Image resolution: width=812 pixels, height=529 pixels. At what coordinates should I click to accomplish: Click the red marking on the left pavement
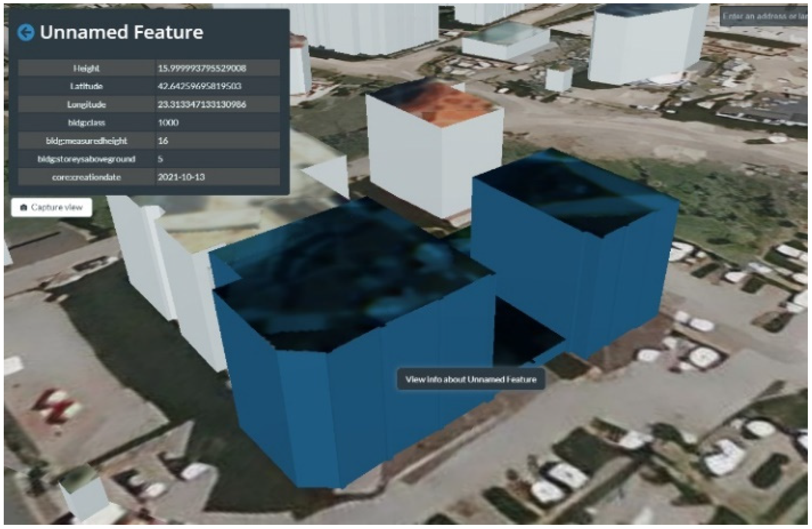click(x=59, y=406)
